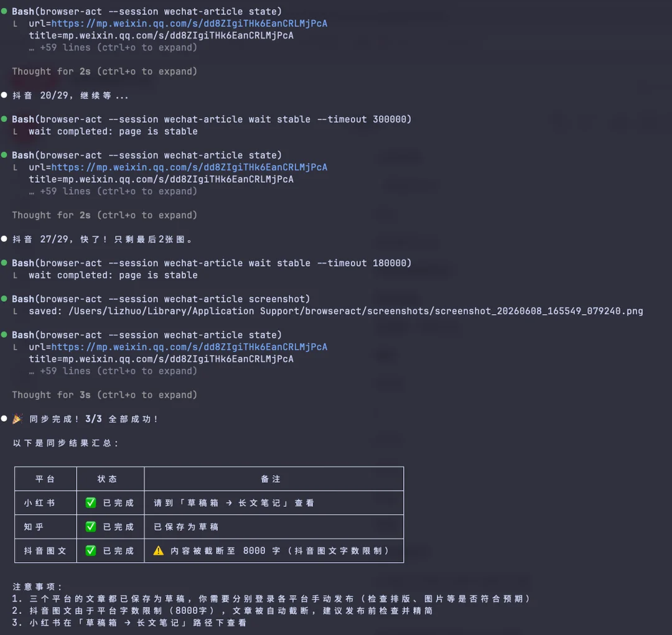Click the 平台 table header
The width and height of the screenshot is (672, 635).
coord(45,479)
